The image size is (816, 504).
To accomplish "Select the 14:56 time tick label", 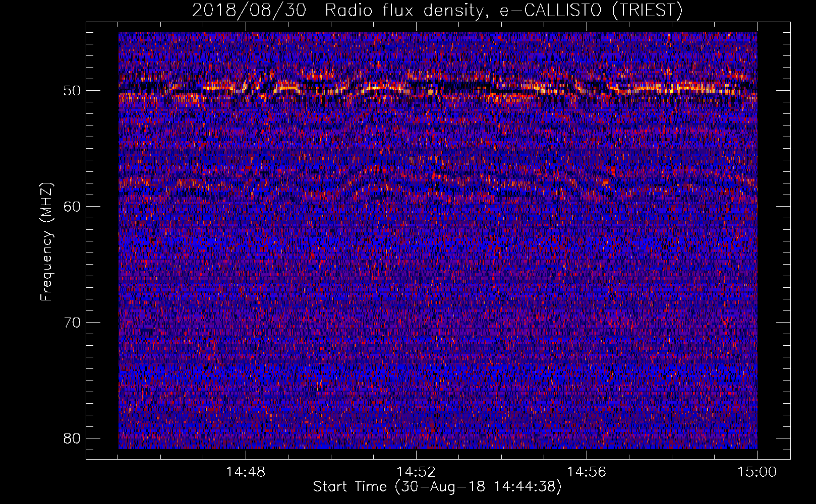I will tap(587, 472).
